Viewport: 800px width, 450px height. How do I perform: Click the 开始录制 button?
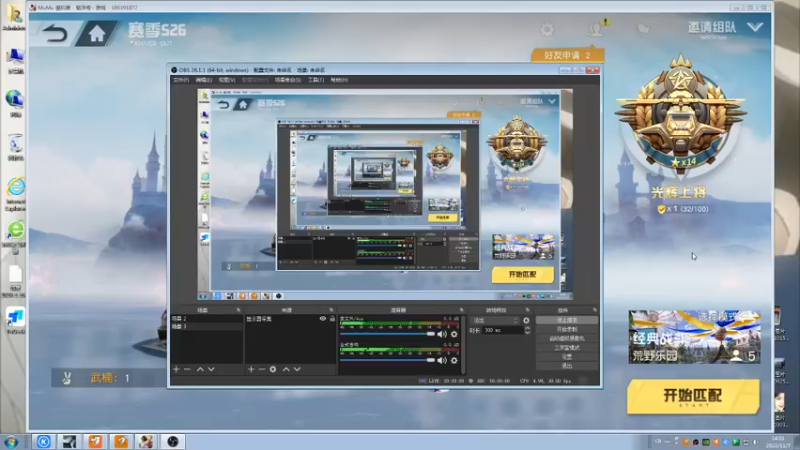click(x=567, y=330)
